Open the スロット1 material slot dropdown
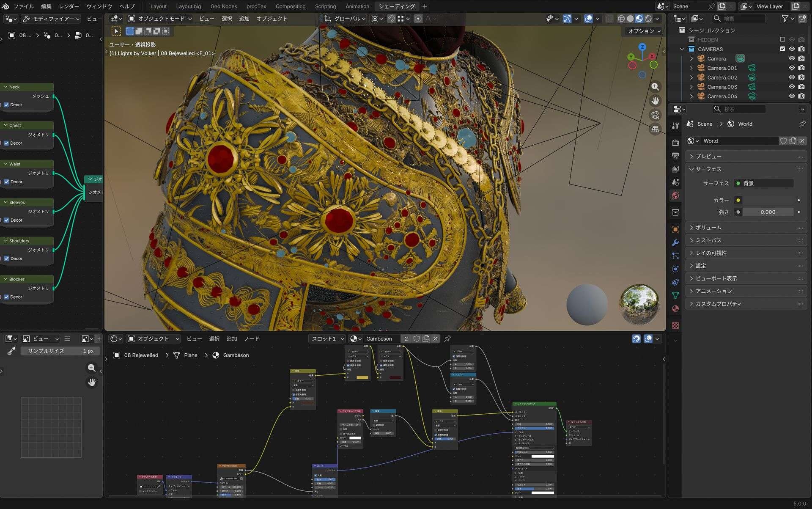The width and height of the screenshot is (812, 509). [328, 338]
